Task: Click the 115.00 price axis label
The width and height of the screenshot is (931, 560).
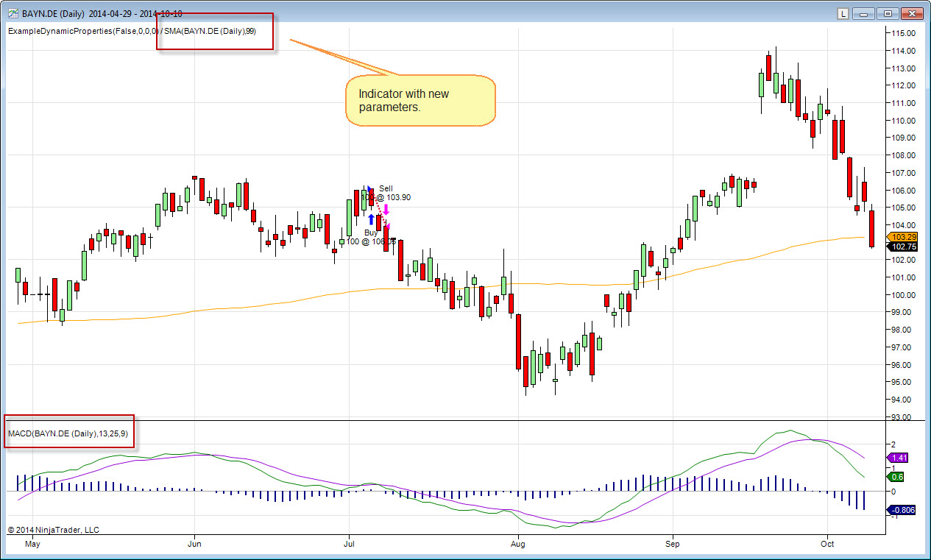Action: 902,33
